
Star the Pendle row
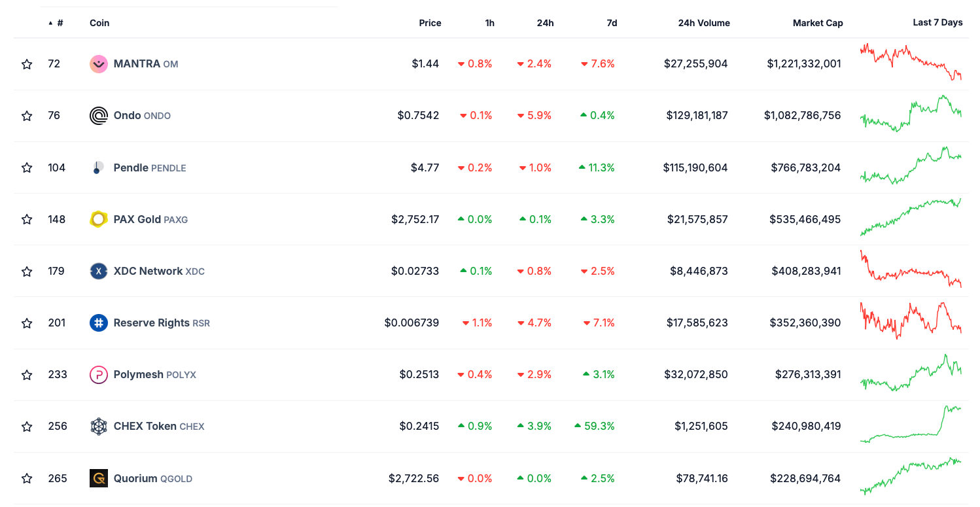click(x=27, y=167)
